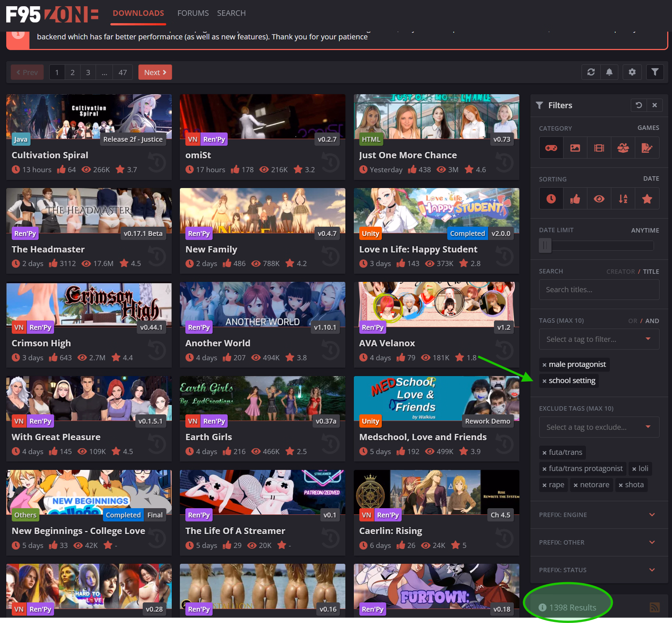Reset filters with the undo arrow icon
Viewport: 672px width, 623px height.
click(x=639, y=105)
